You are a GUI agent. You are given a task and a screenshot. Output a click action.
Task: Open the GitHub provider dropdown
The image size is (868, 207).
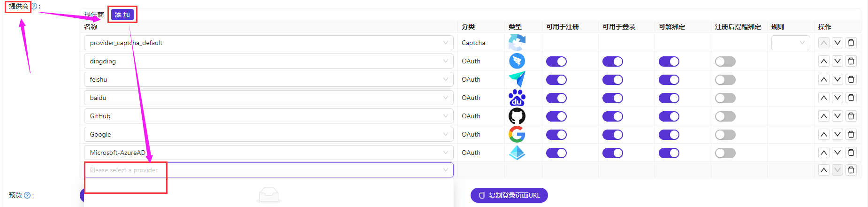click(269, 116)
